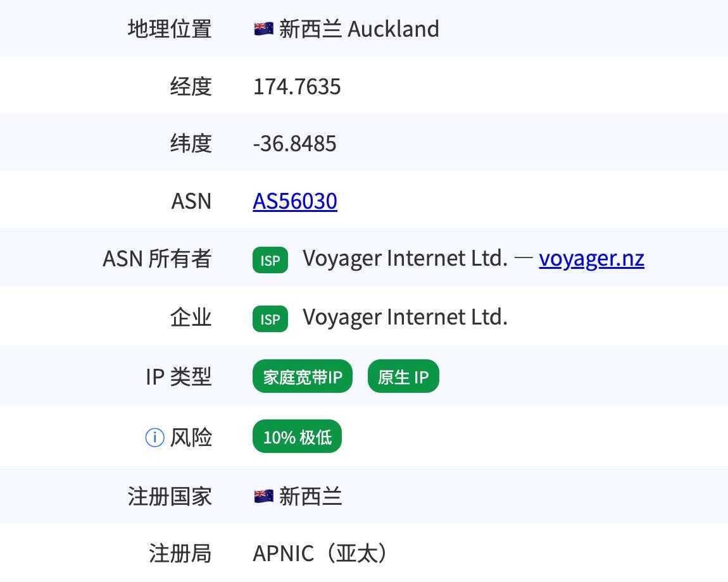Click the 企业 label
Image resolution: width=728 pixels, height=582 pixels.
point(191,318)
